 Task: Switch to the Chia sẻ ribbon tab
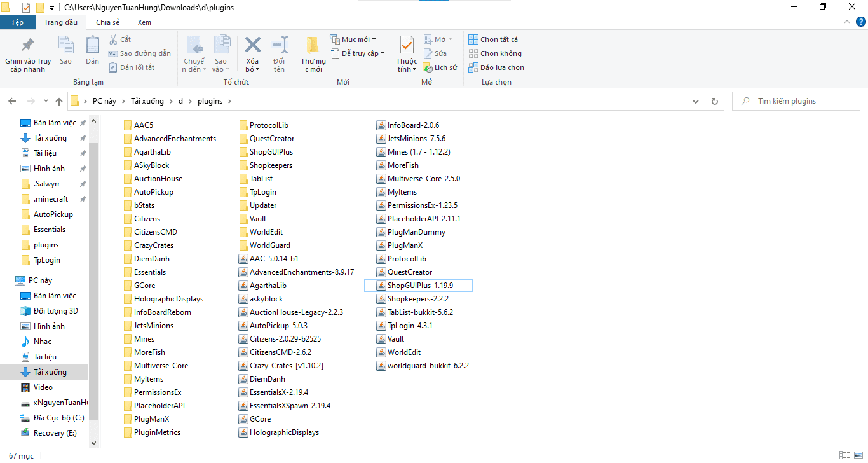107,22
